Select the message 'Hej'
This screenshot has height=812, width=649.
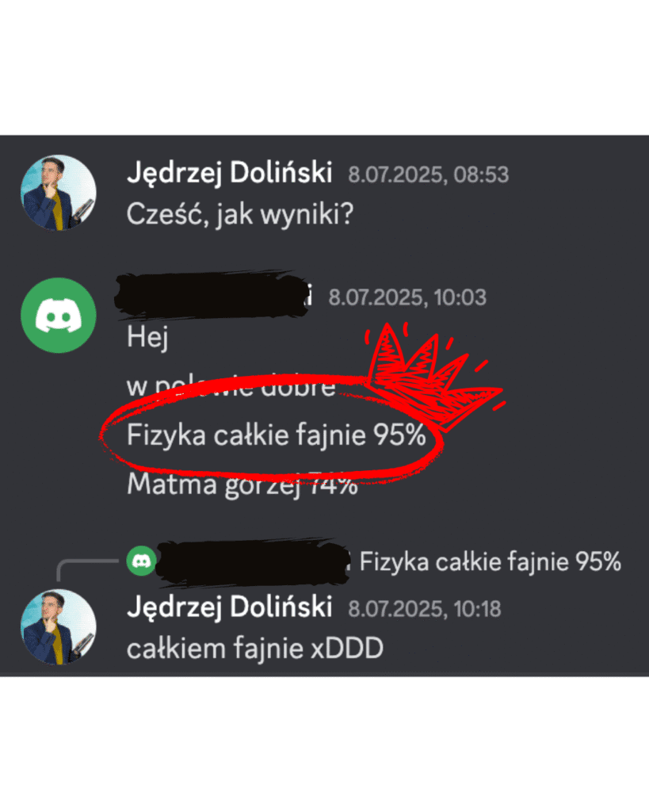point(147,338)
